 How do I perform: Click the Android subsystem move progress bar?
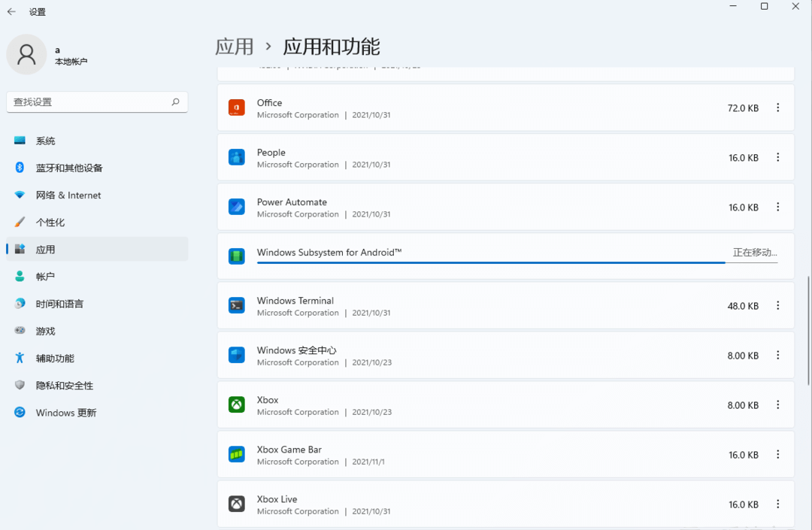click(x=517, y=263)
